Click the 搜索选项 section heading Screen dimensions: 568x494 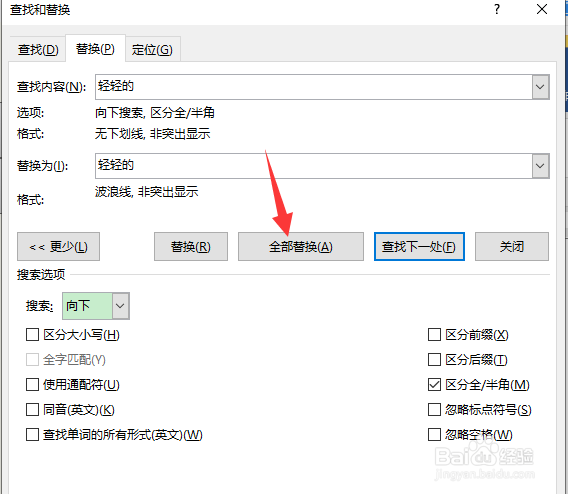pyautogui.click(x=41, y=275)
